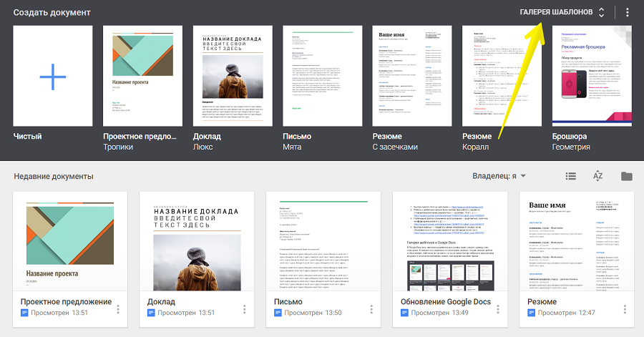Viewport: 644px width, 337px height.
Task: Choose the Проектное предложение Тропики template
Action: [142, 75]
